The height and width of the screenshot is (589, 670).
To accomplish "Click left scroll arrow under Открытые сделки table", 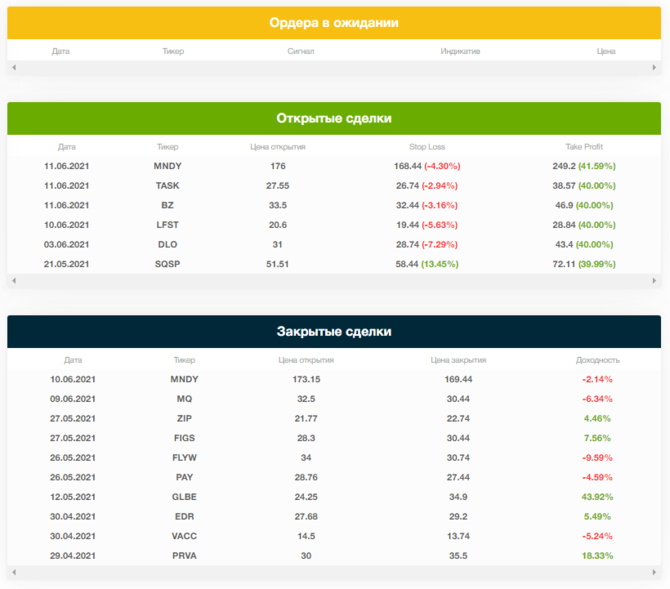I will [13, 282].
